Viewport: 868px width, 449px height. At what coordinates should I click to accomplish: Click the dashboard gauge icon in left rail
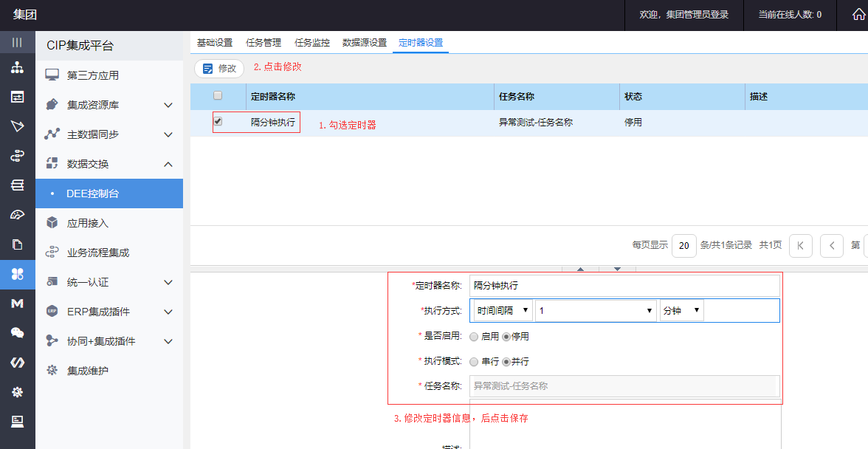(17, 215)
